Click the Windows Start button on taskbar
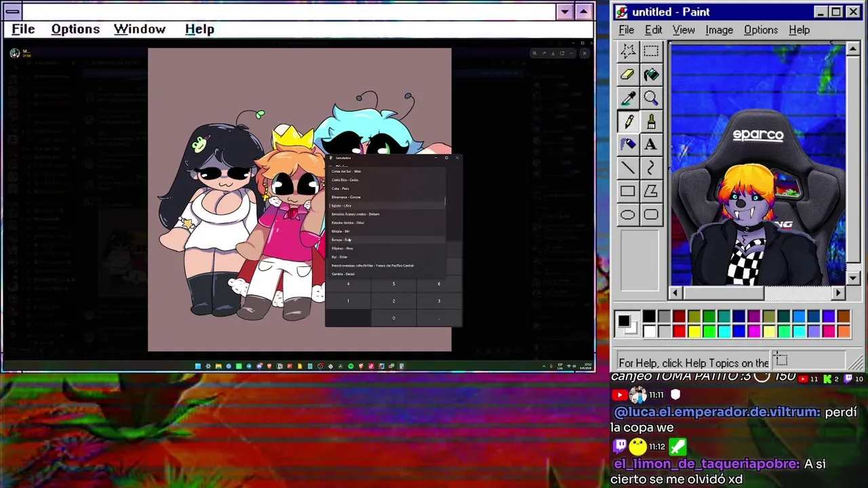 coord(198,366)
